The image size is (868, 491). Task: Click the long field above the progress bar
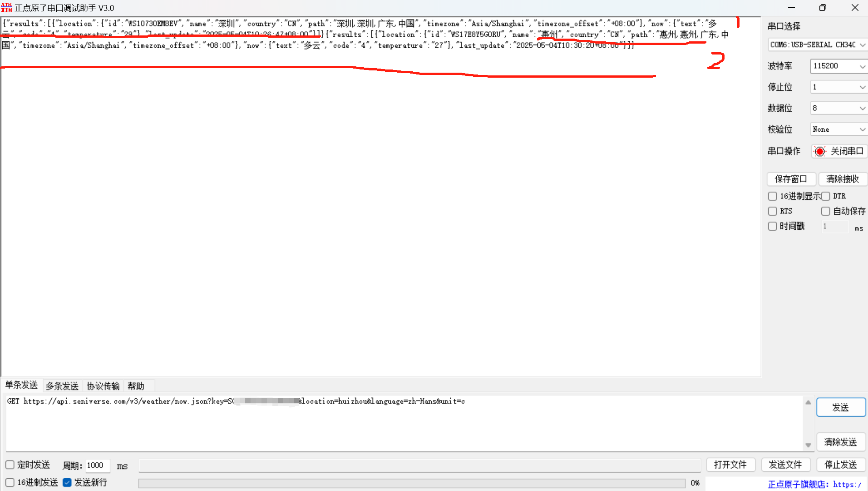point(420,465)
